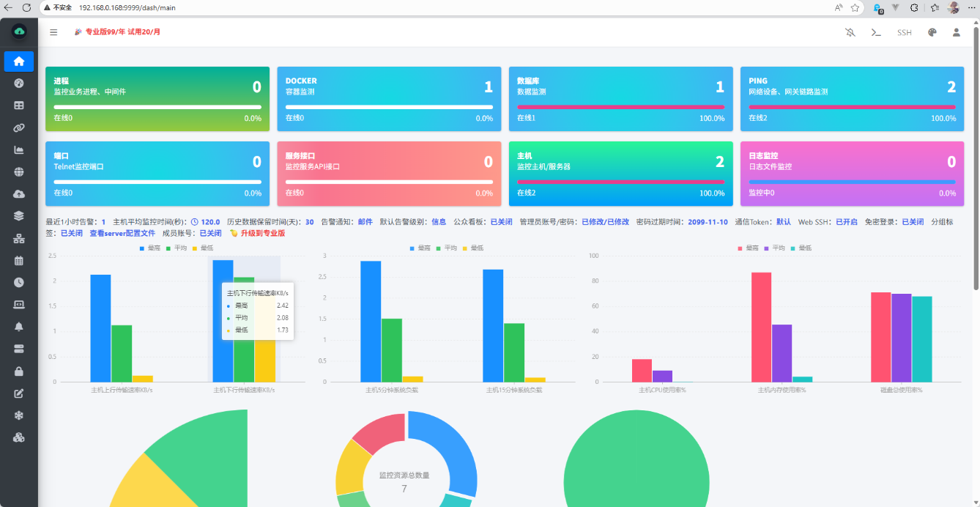Open the 主机 host server card
The image size is (980, 507).
(x=620, y=174)
